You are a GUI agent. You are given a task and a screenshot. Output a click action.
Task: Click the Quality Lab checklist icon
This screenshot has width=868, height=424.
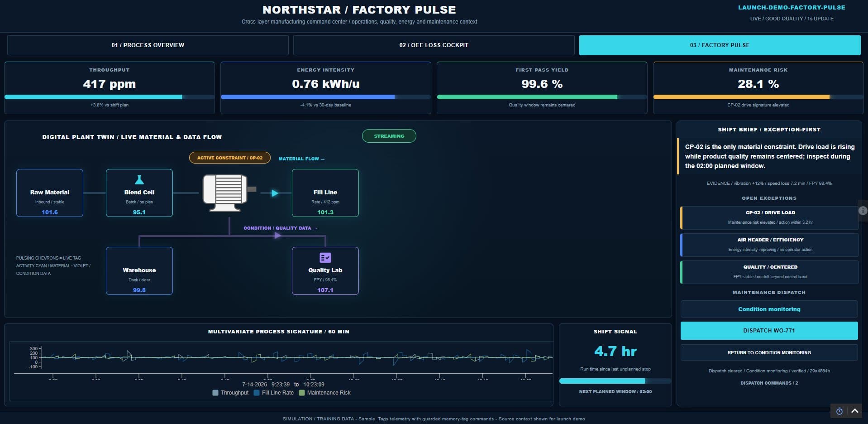tap(325, 258)
